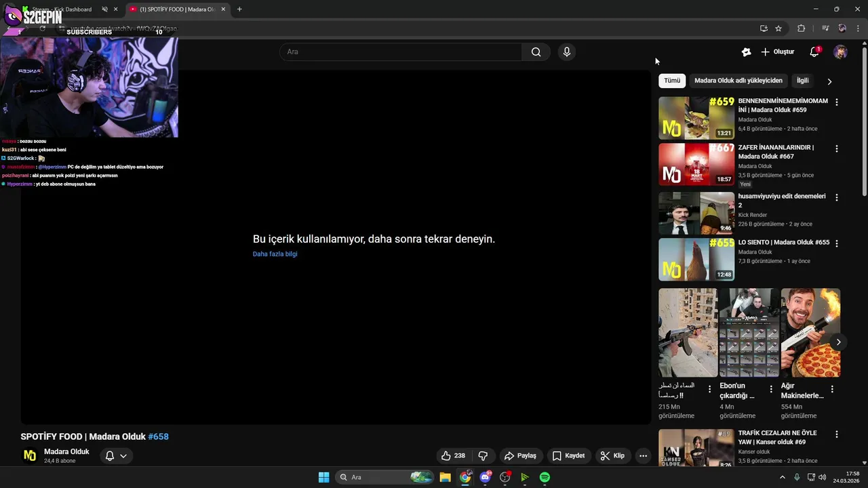Click the #658 hashtag in title
The height and width of the screenshot is (488, 868).
coord(158,437)
